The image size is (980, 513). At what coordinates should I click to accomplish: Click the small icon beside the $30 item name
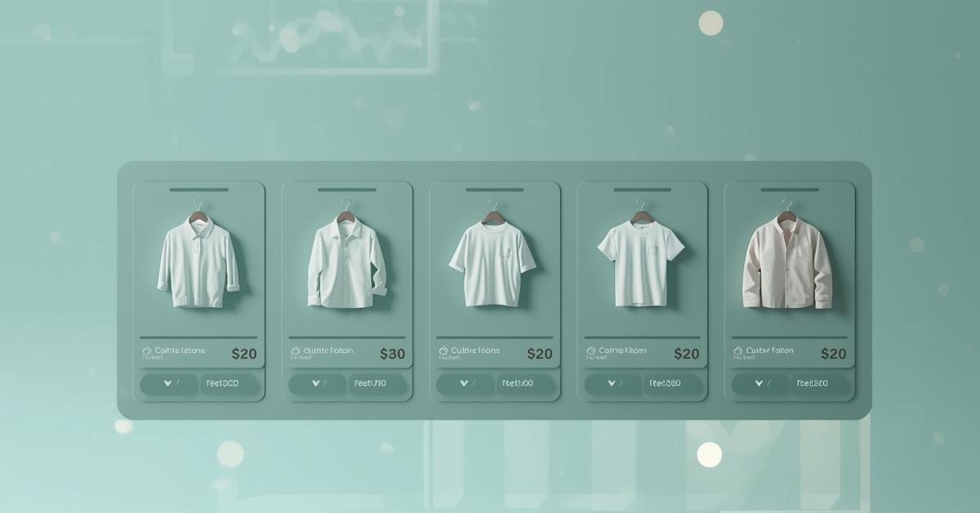(296, 351)
